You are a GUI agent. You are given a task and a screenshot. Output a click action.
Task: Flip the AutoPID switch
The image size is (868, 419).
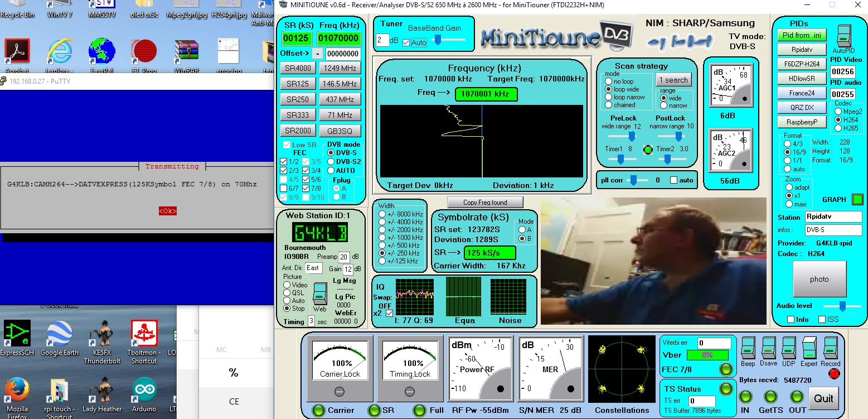(x=843, y=36)
